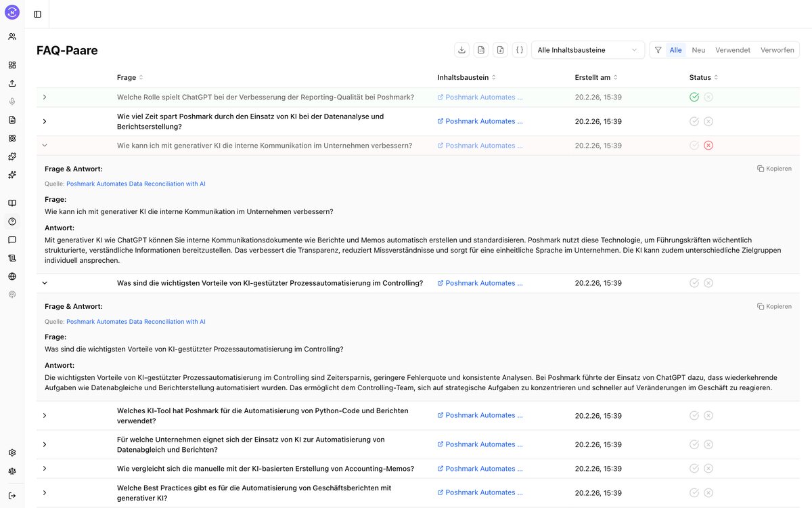812x508 pixels.
Task: Click the file download icon in the toolbar
Action: (500, 49)
